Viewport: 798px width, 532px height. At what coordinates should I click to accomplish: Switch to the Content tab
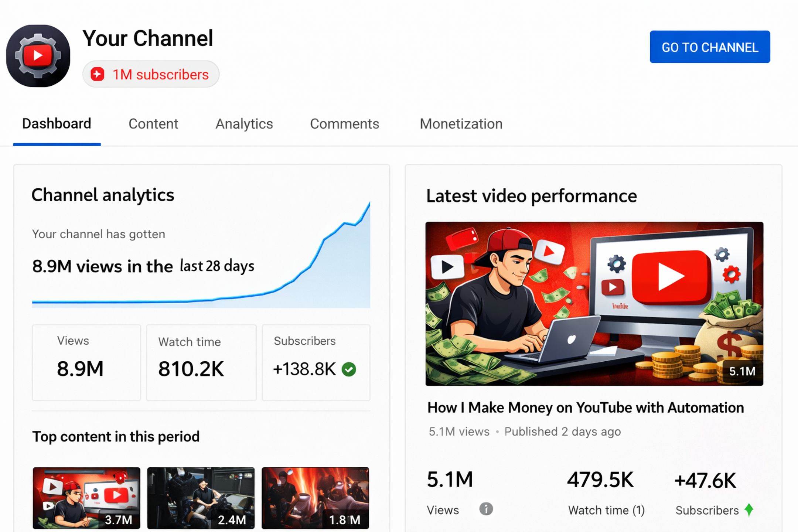(x=153, y=124)
